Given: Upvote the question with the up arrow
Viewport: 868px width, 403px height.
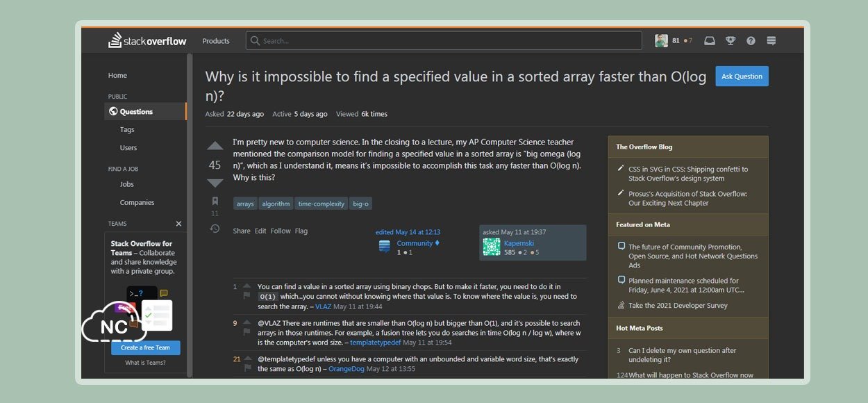Looking at the screenshot, I should point(215,146).
